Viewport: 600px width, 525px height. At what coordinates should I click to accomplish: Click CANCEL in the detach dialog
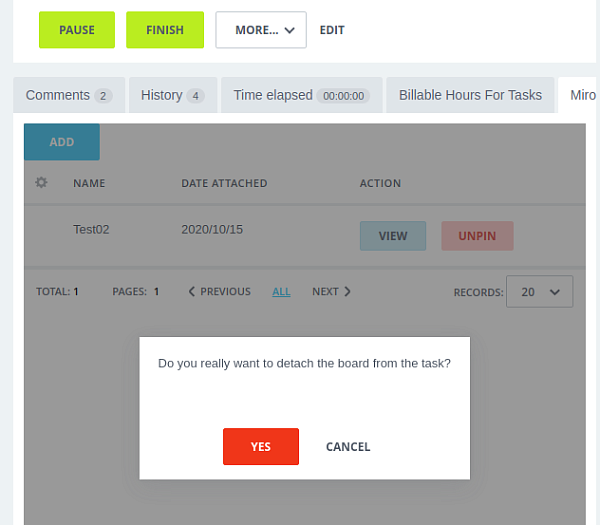[348, 447]
